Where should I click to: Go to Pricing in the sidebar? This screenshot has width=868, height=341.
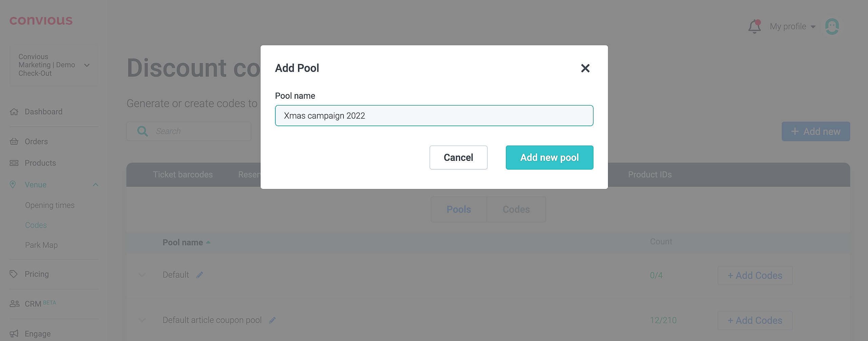pos(37,274)
